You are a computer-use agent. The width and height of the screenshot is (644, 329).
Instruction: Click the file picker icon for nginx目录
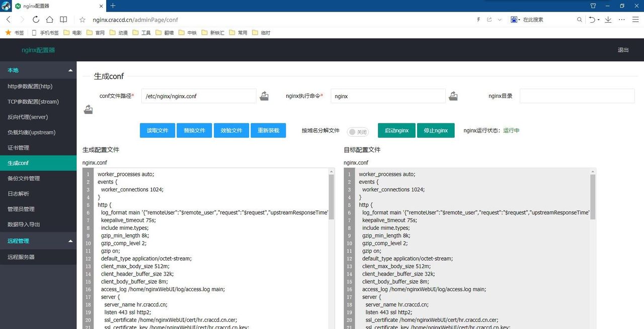89,109
